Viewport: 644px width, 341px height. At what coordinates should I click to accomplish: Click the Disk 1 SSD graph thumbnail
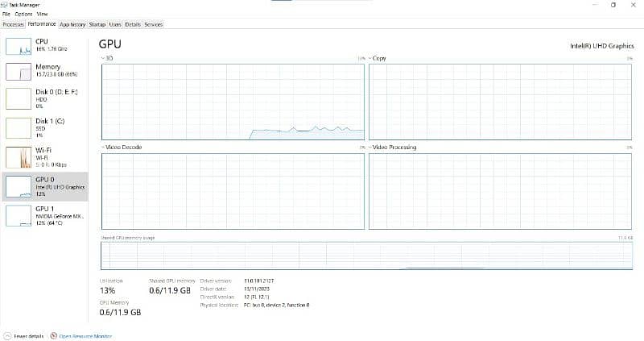click(18, 127)
